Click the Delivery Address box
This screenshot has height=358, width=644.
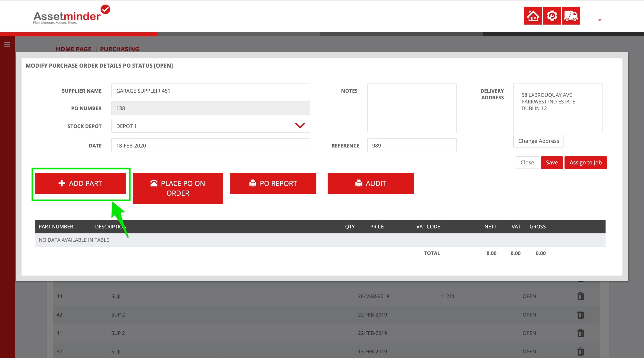pyautogui.click(x=558, y=108)
